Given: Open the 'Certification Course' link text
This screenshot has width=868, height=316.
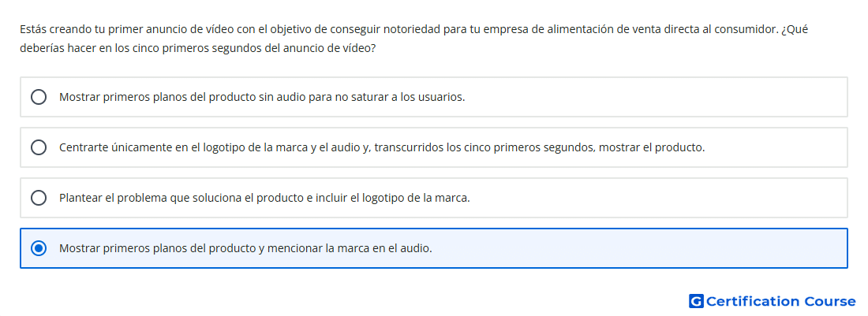Looking at the screenshot, I should pyautogui.click(x=780, y=301).
